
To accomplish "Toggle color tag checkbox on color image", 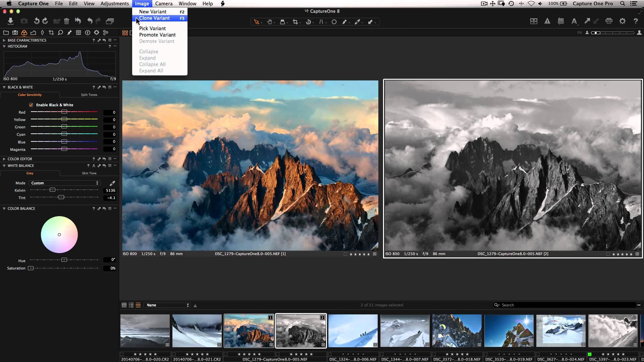I will click(345, 254).
